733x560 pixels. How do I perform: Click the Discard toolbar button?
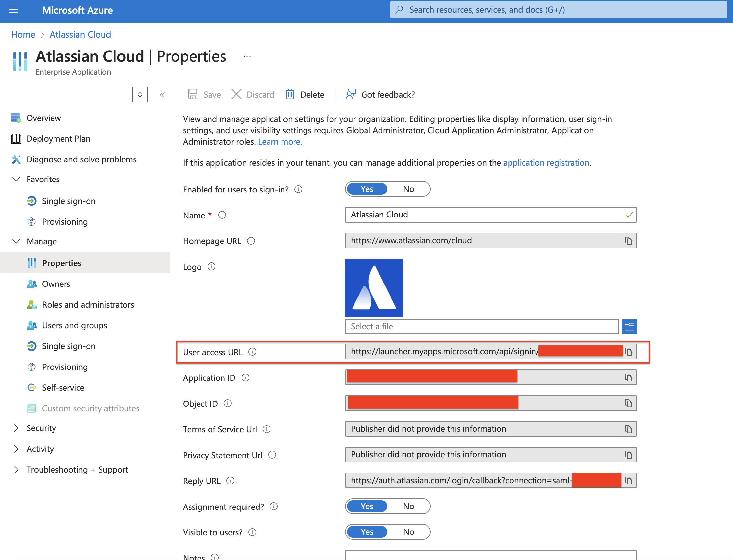[x=253, y=95]
